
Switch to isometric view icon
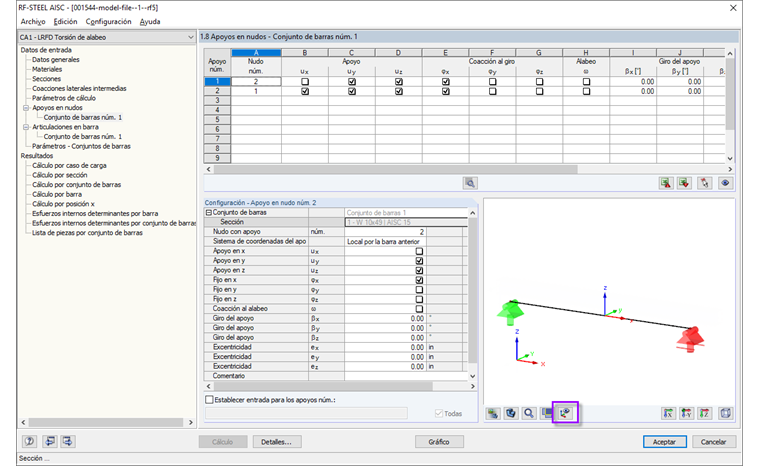click(x=725, y=413)
